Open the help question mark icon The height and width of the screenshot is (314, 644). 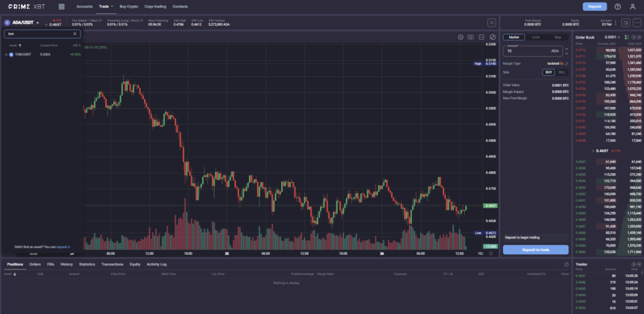618,6
